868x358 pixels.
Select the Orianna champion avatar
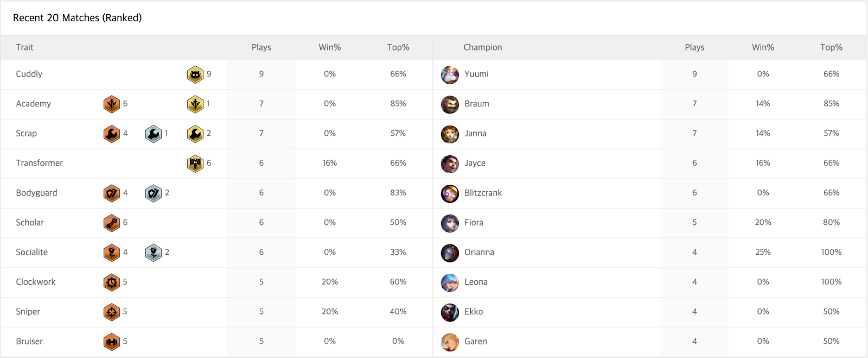(450, 253)
